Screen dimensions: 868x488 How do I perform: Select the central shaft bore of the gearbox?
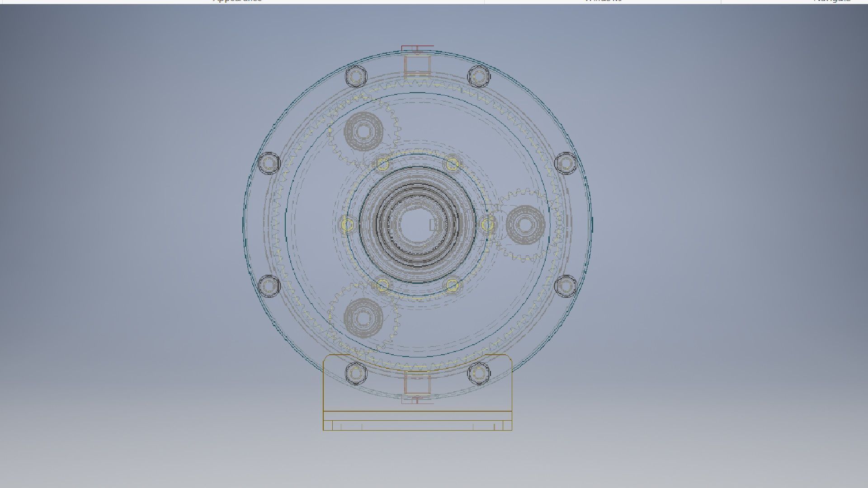(x=417, y=224)
